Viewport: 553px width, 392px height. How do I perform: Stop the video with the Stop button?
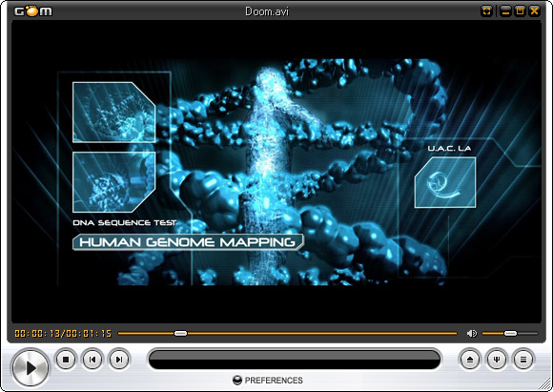click(x=66, y=360)
